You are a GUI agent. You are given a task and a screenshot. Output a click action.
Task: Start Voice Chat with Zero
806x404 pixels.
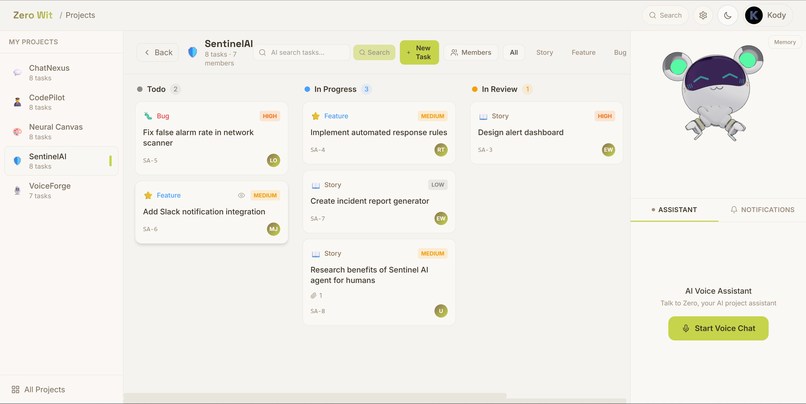click(718, 328)
